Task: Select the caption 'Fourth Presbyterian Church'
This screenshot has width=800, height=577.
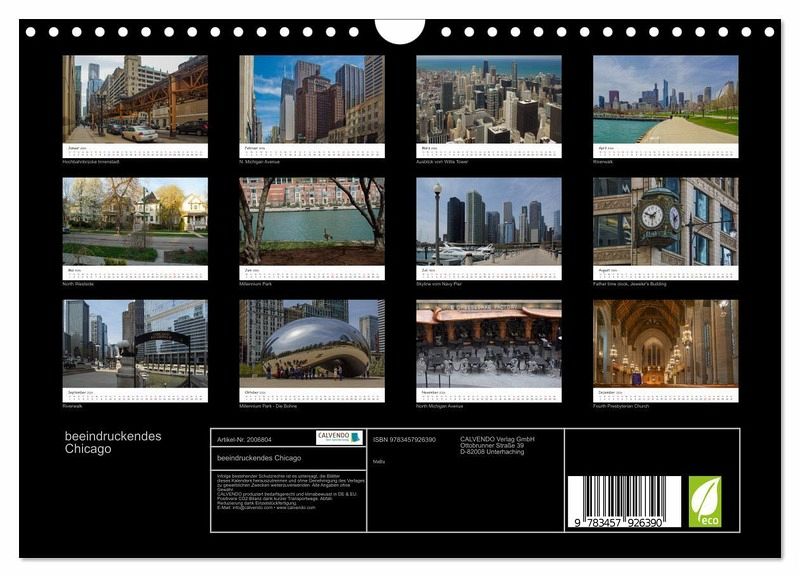Action: click(x=621, y=406)
